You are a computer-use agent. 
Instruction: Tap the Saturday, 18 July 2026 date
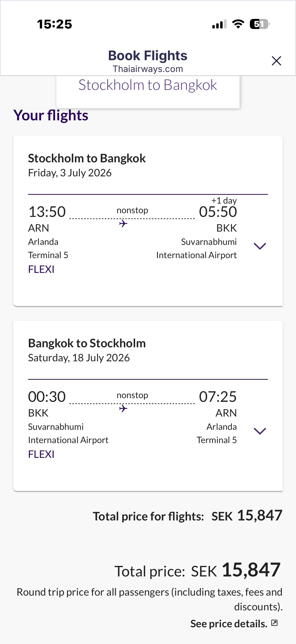click(79, 358)
